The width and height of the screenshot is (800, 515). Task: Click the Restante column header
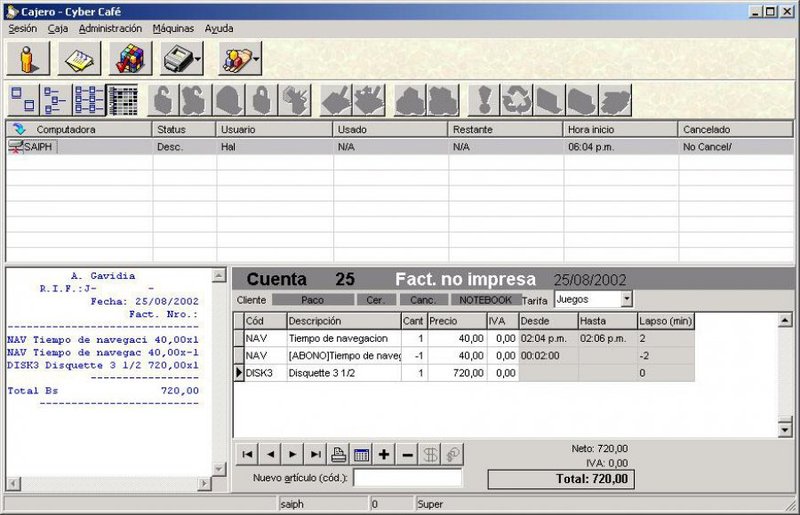[506, 129]
